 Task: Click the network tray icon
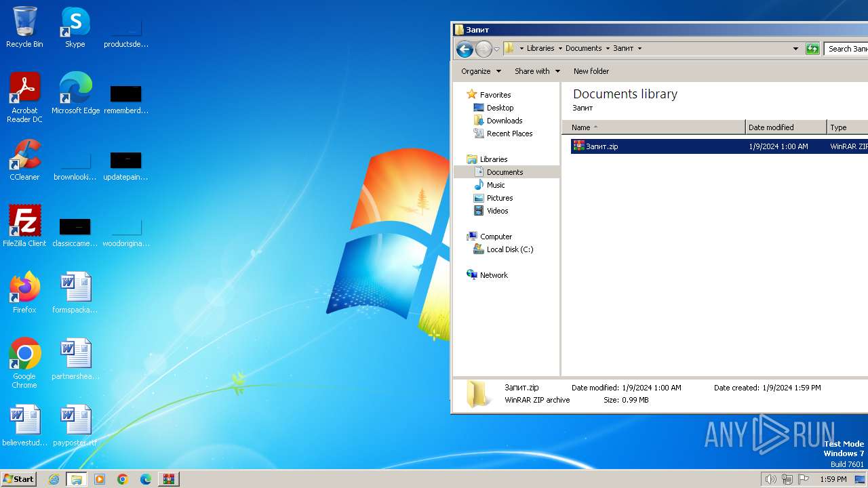[x=787, y=479]
